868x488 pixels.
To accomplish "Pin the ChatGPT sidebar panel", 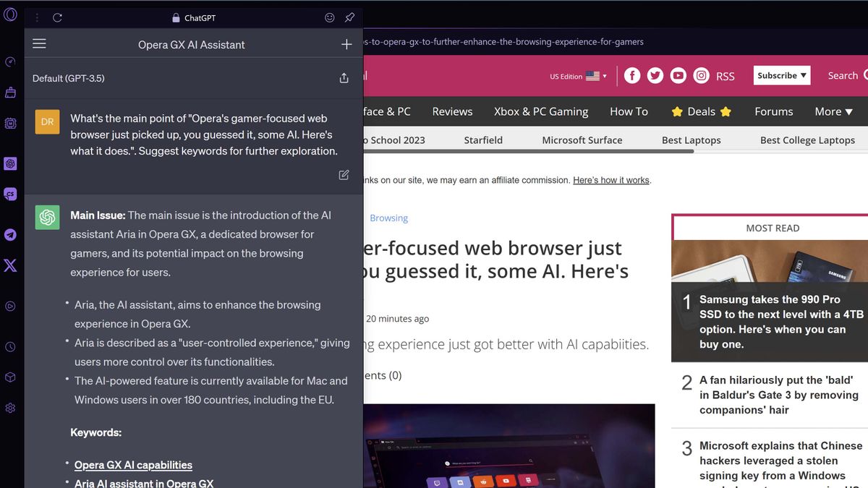I will click(349, 17).
